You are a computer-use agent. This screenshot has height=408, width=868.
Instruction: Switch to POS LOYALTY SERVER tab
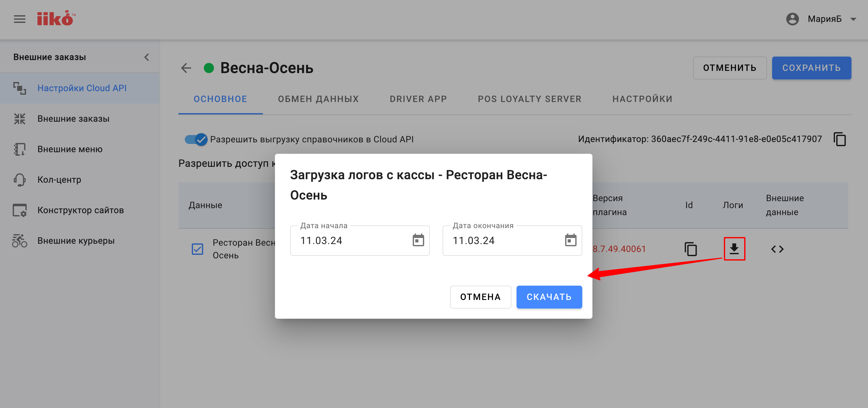coord(529,99)
